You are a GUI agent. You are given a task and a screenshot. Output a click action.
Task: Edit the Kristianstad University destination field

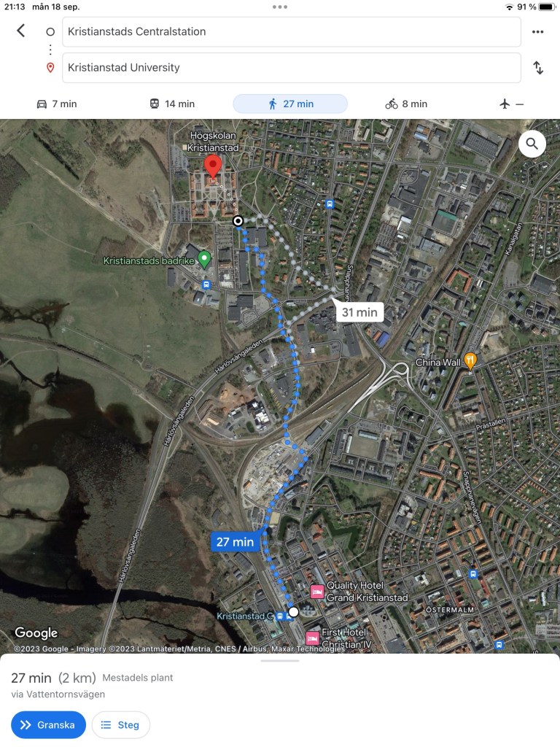pyautogui.click(x=292, y=68)
